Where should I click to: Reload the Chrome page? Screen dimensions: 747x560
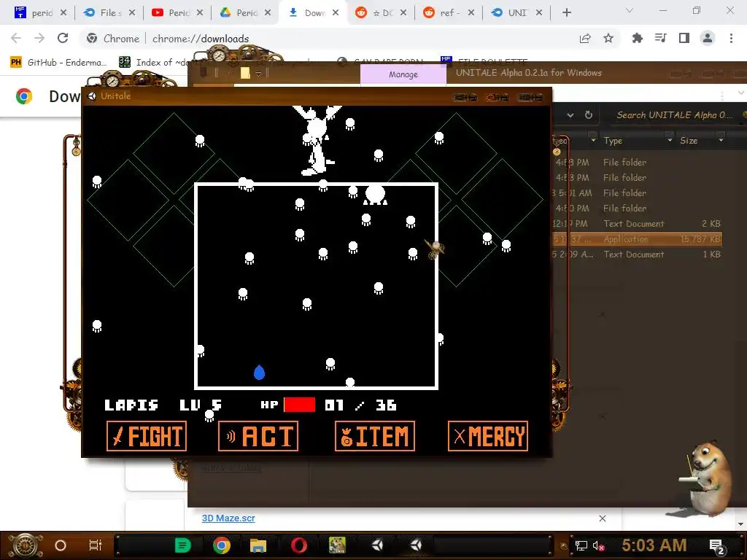tap(63, 38)
